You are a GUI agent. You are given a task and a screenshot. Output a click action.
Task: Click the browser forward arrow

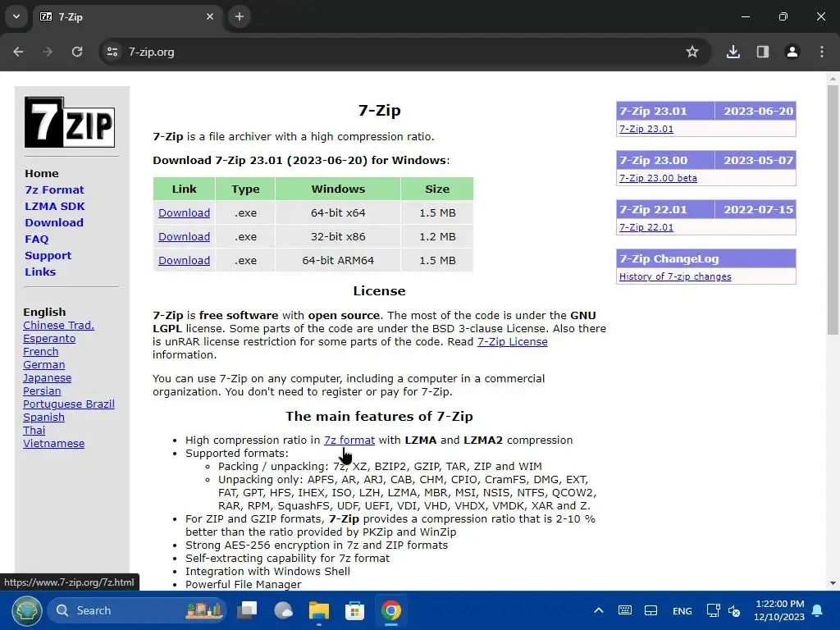(48, 52)
